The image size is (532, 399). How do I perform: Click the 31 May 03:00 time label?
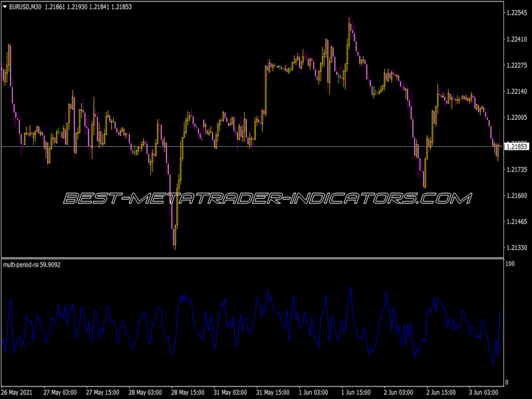pyautogui.click(x=230, y=392)
